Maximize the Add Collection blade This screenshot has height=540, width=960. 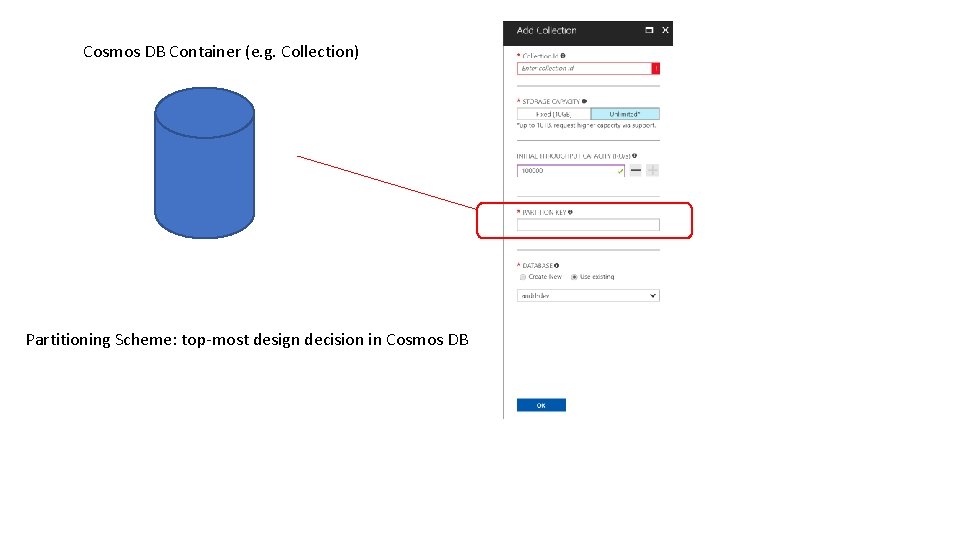(x=649, y=30)
